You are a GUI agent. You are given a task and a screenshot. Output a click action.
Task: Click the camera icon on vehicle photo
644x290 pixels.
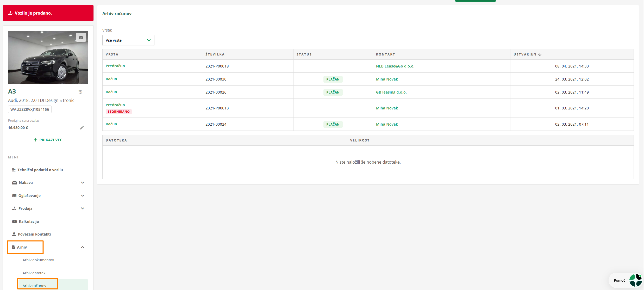(x=81, y=38)
